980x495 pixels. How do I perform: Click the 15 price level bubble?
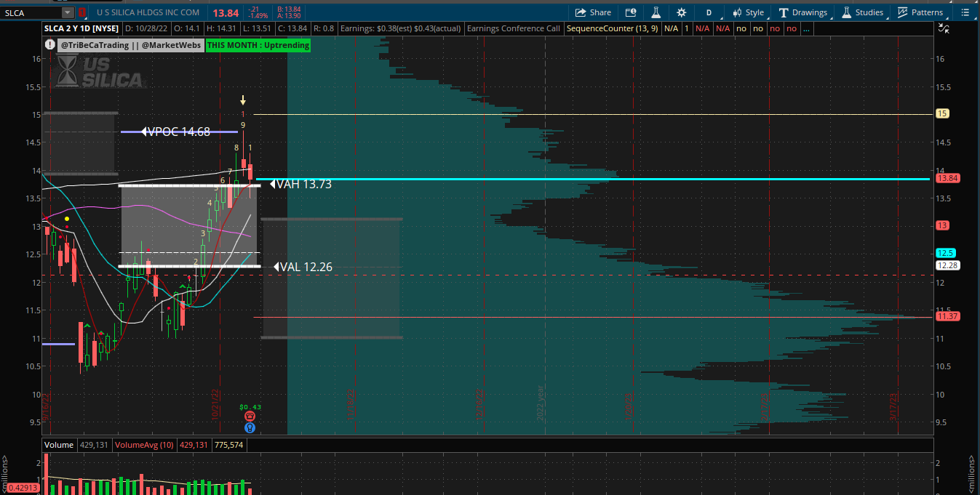coord(943,113)
